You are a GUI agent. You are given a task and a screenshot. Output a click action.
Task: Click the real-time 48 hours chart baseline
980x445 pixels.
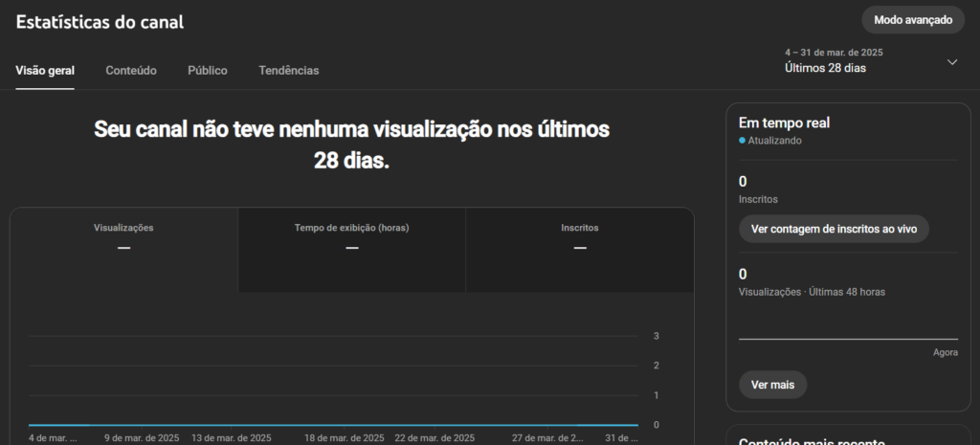click(x=848, y=339)
